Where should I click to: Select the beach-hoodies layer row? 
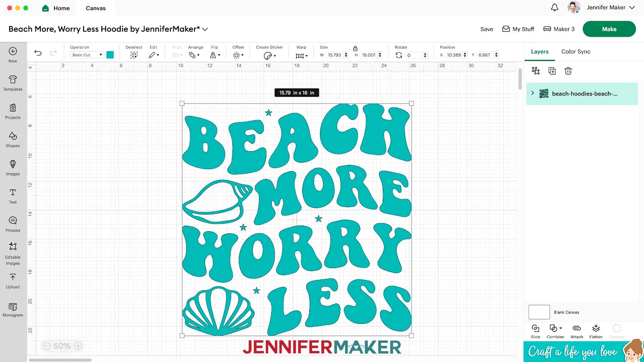[x=582, y=94]
